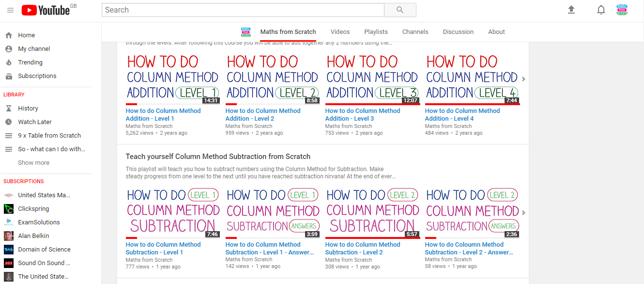Open the Subtraction from Scratch playlist heading
This screenshot has width=644, height=284.
(218, 157)
